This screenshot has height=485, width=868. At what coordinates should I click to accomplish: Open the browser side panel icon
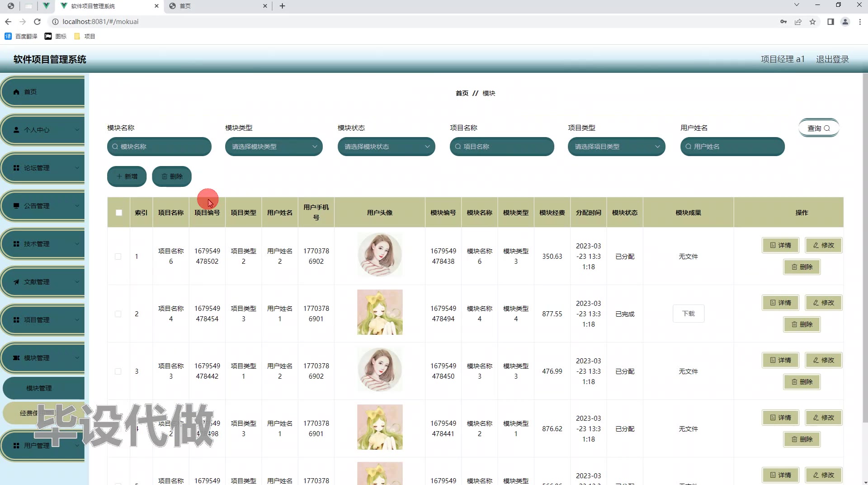830,22
